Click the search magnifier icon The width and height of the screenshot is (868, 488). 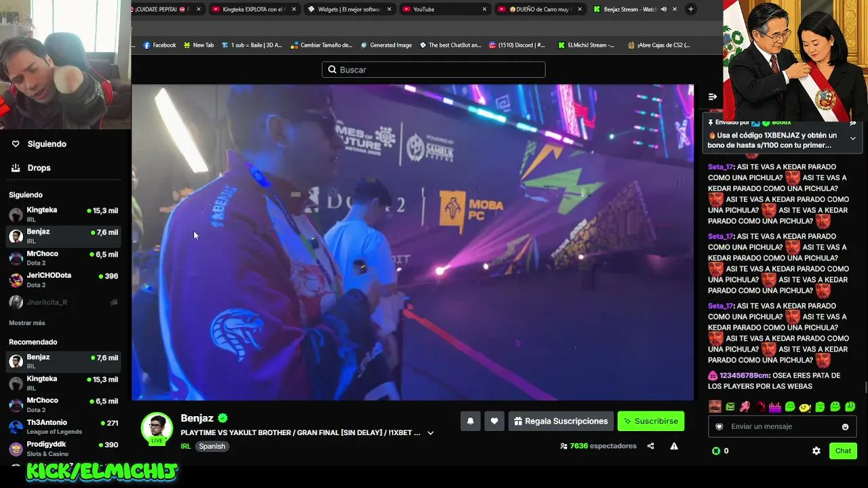point(332,70)
